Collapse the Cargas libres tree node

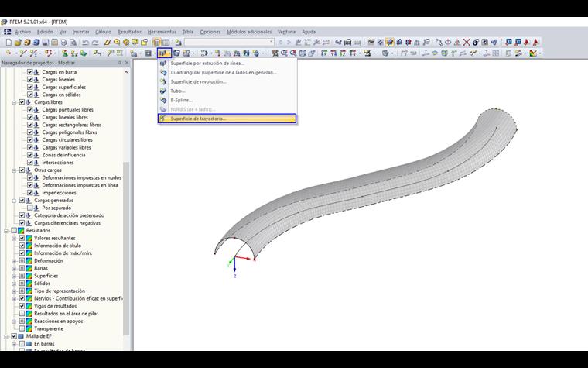[14, 102]
